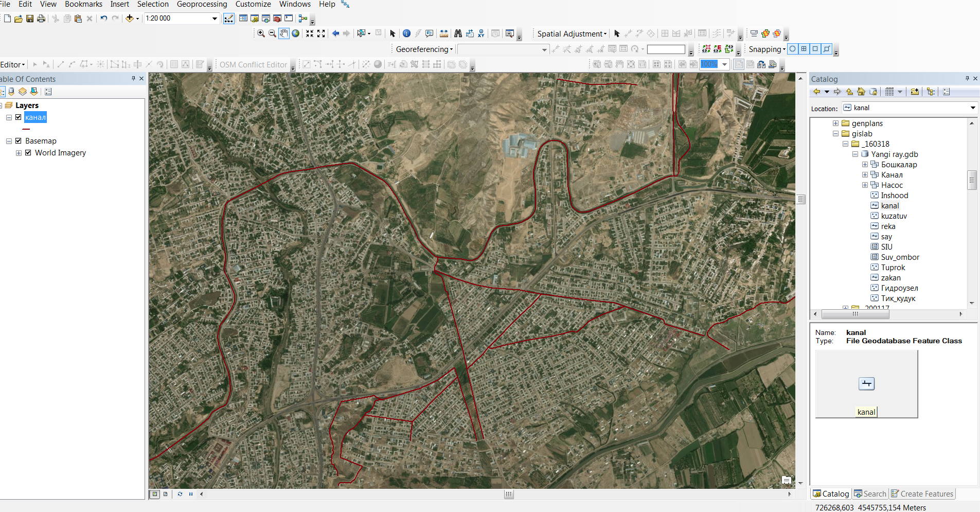Open the Measure tool

444,33
